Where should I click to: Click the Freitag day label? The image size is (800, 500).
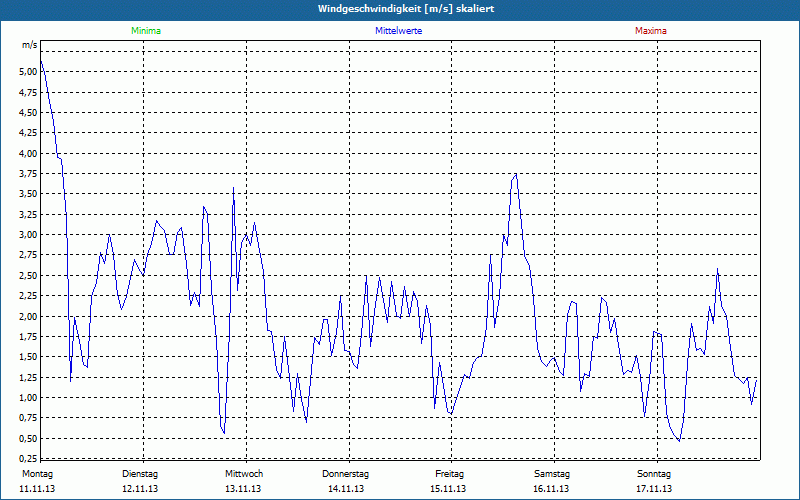449,474
